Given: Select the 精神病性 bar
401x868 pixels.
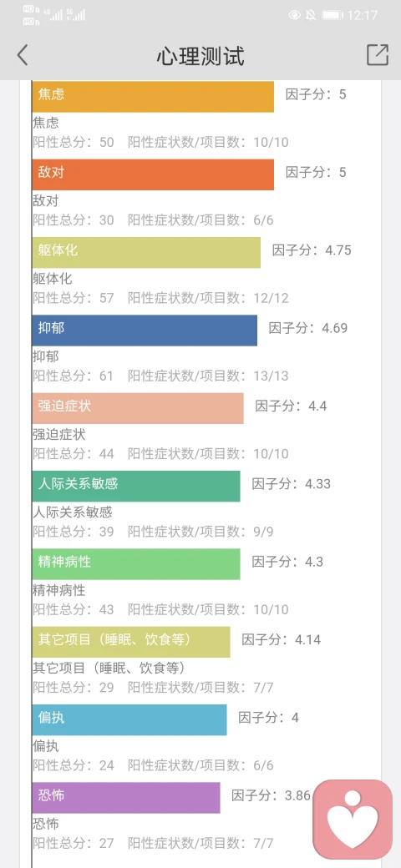Looking at the screenshot, I should 136,564.
